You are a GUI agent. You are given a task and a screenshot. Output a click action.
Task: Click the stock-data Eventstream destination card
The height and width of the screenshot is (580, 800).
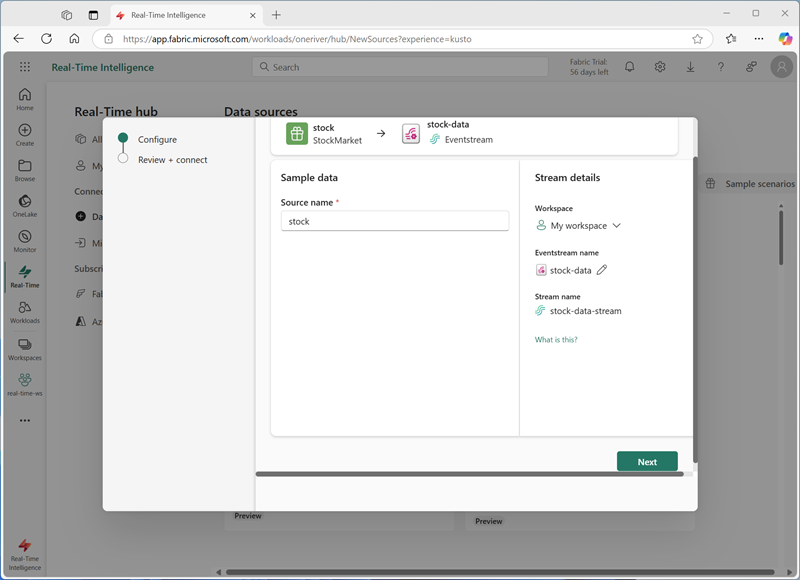(447, 133)
